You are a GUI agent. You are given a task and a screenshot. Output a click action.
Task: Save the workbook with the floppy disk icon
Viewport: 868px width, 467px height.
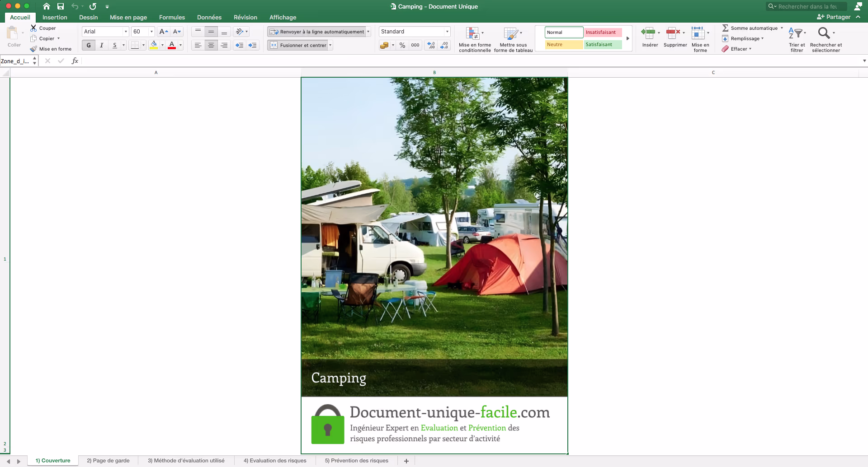(x=61, y=6)
